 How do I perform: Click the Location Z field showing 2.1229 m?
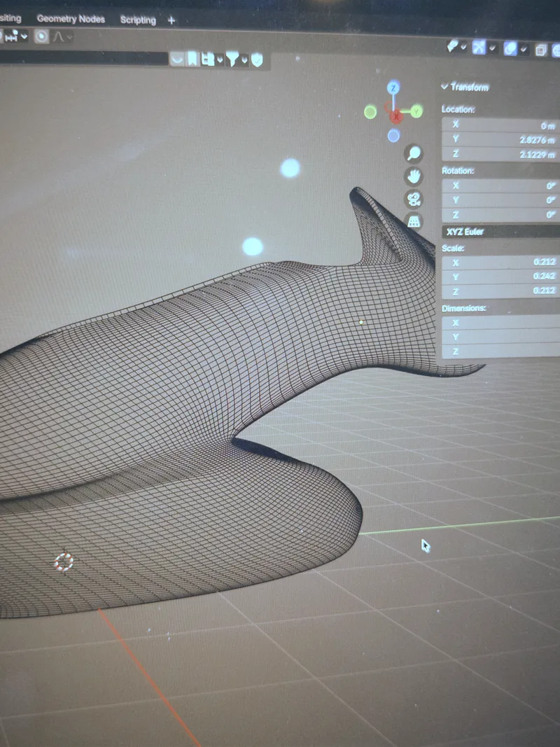pos(501,154)
